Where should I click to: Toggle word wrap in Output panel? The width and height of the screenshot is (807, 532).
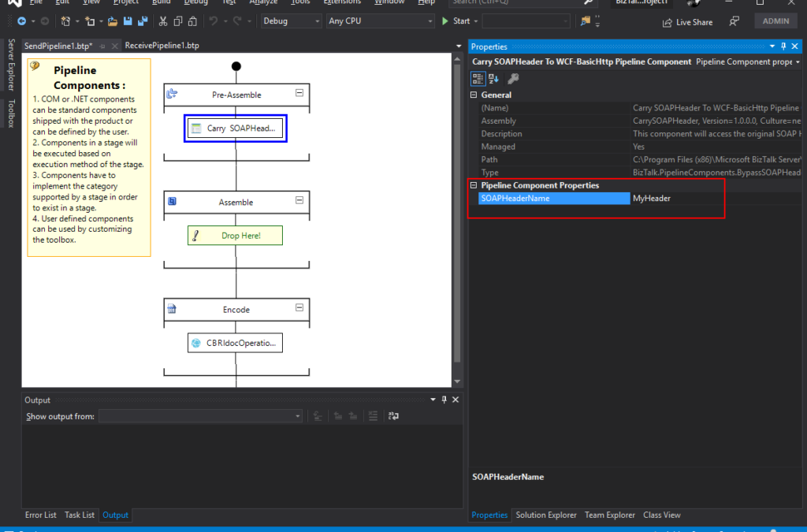tap(393, 415)
